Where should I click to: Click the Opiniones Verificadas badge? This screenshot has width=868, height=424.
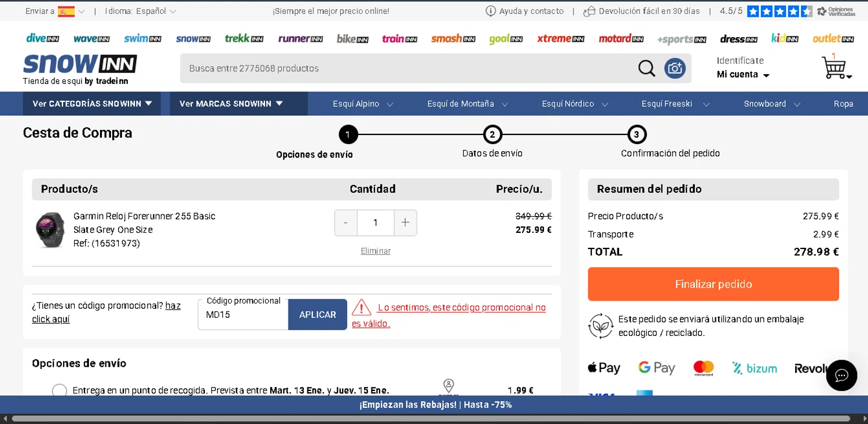tap(836, 11)
